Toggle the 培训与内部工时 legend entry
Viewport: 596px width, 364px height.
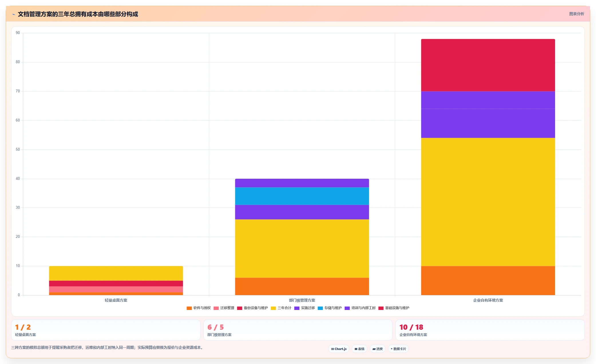360,308
